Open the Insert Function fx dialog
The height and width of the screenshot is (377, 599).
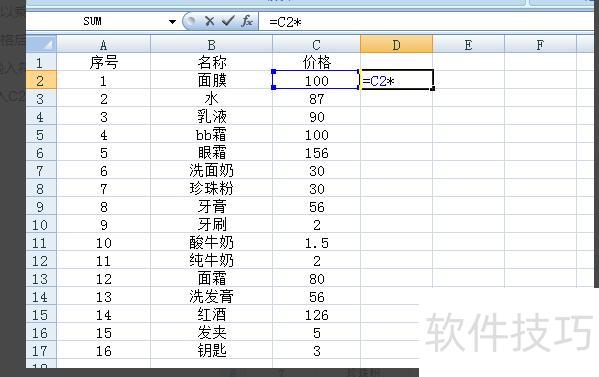(x=247, y=21)
